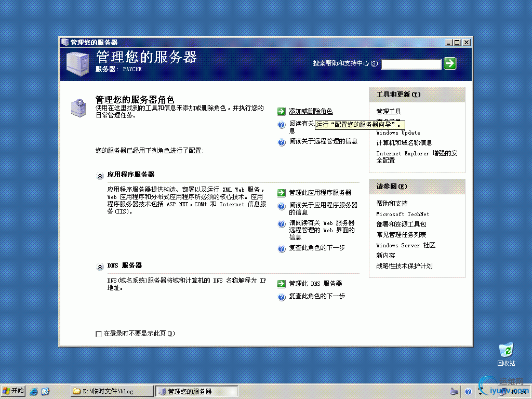Open Internet Explorer 增强的安全配置 link
This screenshot has height=399, width=532.
[417, 157]
